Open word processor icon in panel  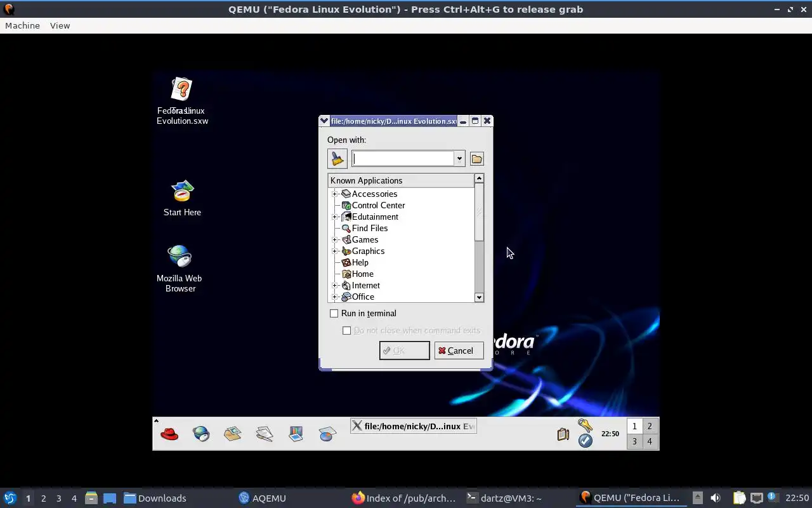(x=265, y=434)
